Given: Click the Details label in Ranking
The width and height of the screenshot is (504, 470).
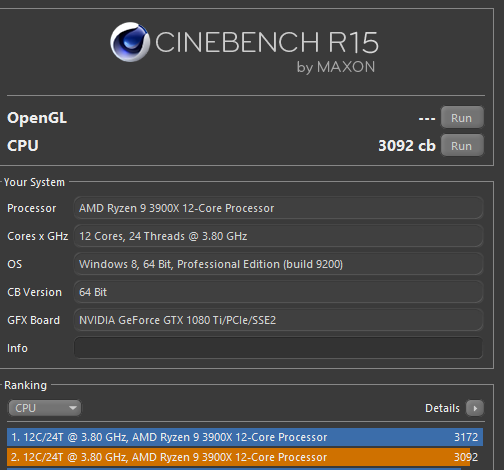Looking at the screenshot, I should click(x=442, y=408).
